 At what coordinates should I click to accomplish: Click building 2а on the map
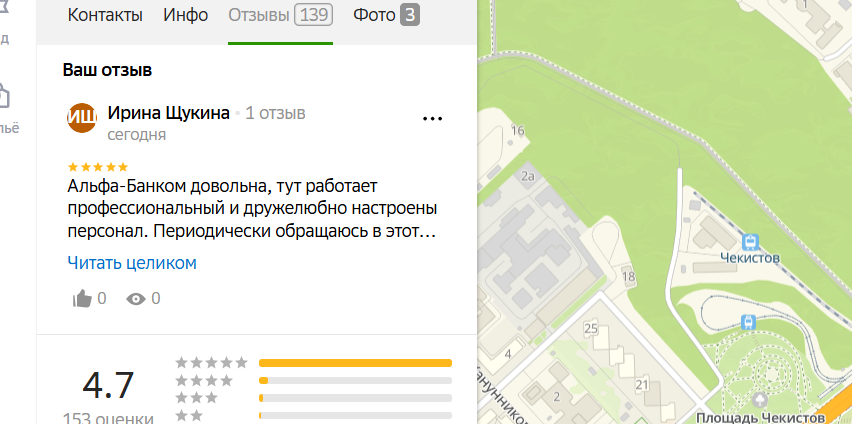point(528,176)
